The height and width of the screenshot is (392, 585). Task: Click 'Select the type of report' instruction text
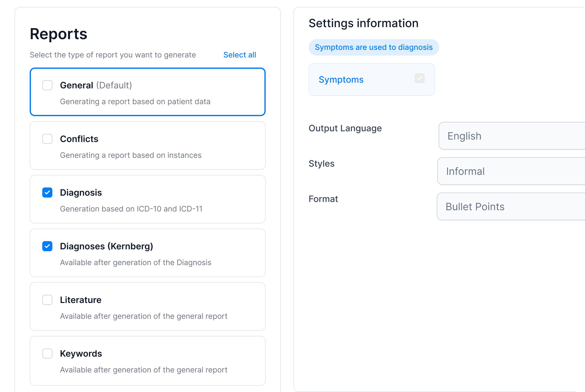click(x=113, y=55)
